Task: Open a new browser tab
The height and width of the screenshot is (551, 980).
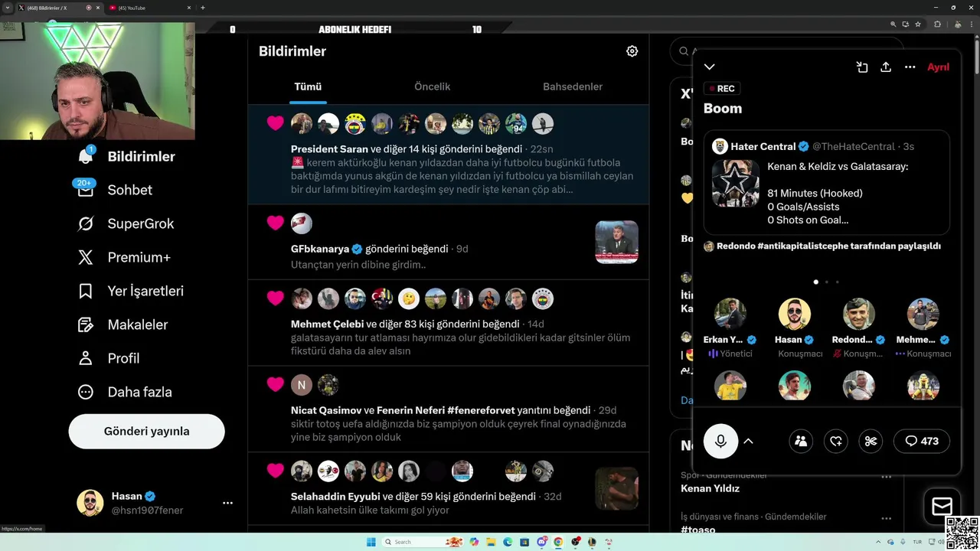Action: pos(202,8)
